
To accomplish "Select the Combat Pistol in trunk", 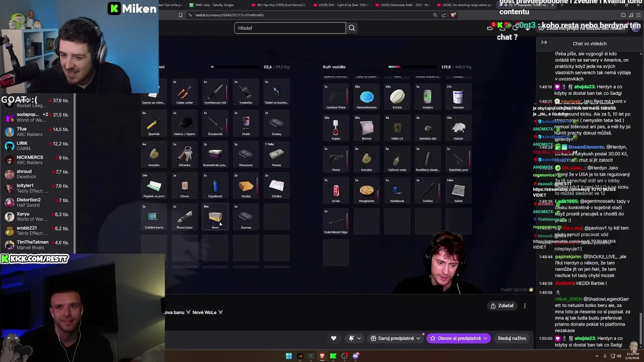I will tap(336, 97).
